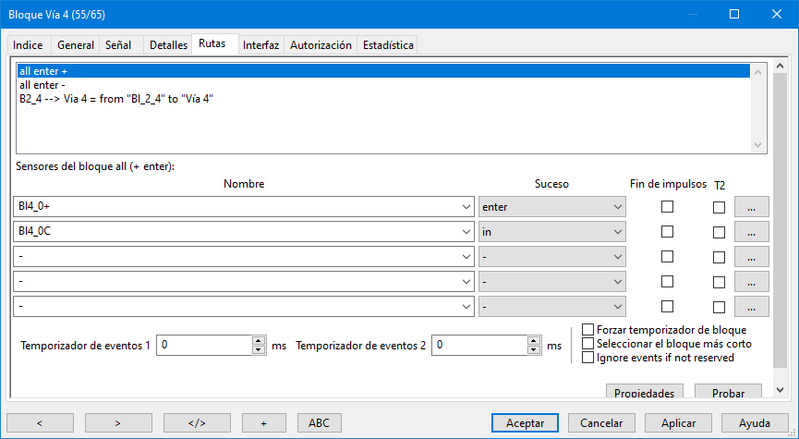Expand the BI4_0+ sensor name dropdown

point(466,207)
